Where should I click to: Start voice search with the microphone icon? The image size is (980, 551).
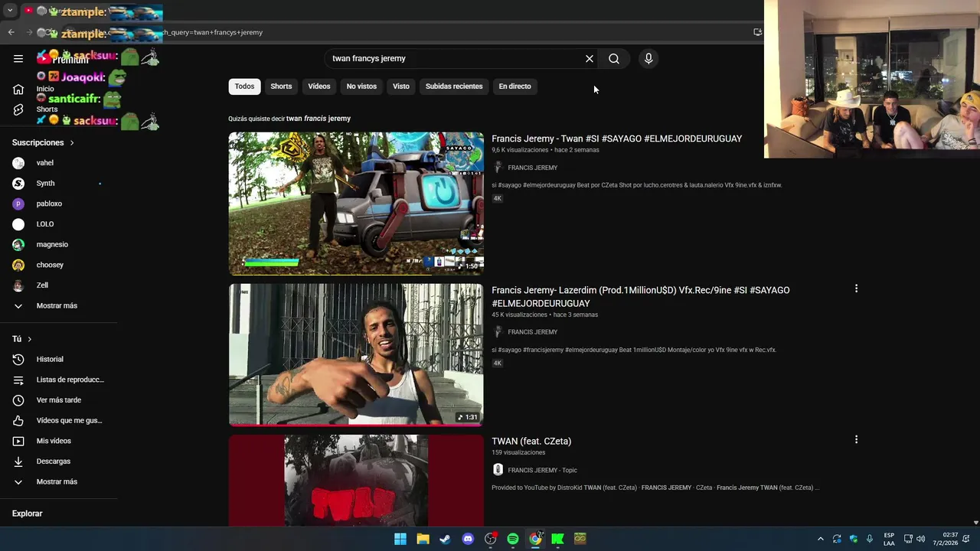[648, 58]
